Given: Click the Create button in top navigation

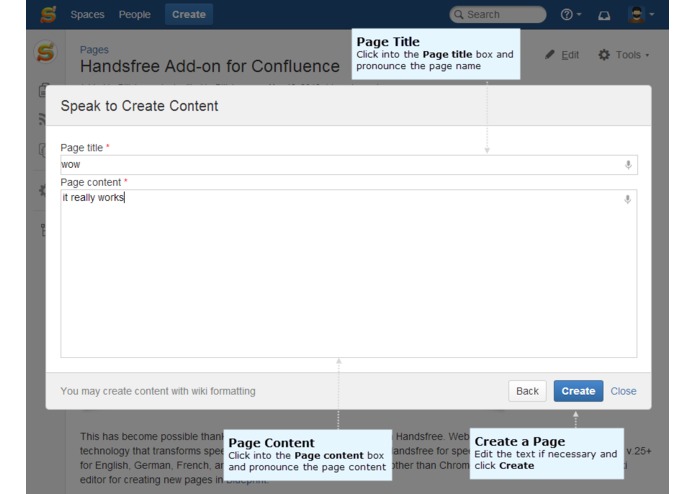Looking at the screenshot, I should click(189, 15).
